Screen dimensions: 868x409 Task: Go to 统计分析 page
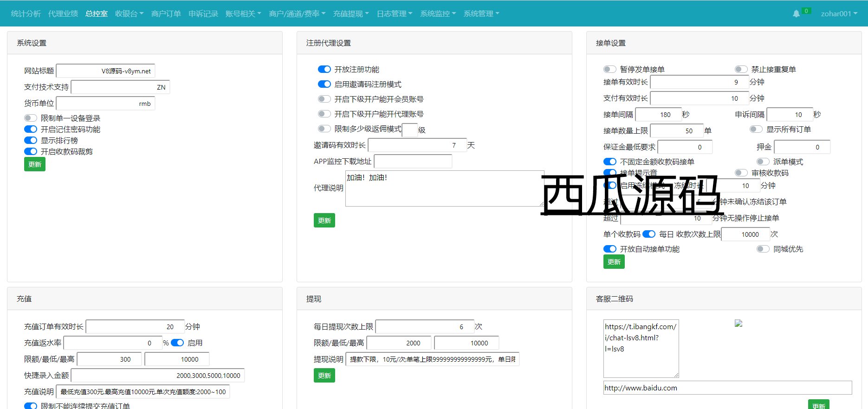(26, 13)
